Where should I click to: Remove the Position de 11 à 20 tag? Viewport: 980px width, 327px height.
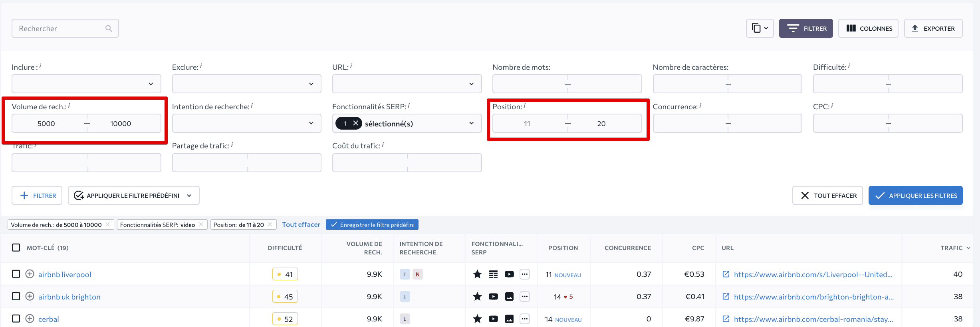270,225
